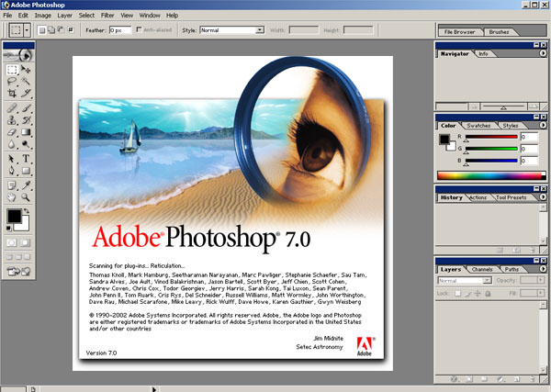This screenshot has height=392, width=551.
Task: Choose the Clone Stamp tool
Action: [12, 120]
